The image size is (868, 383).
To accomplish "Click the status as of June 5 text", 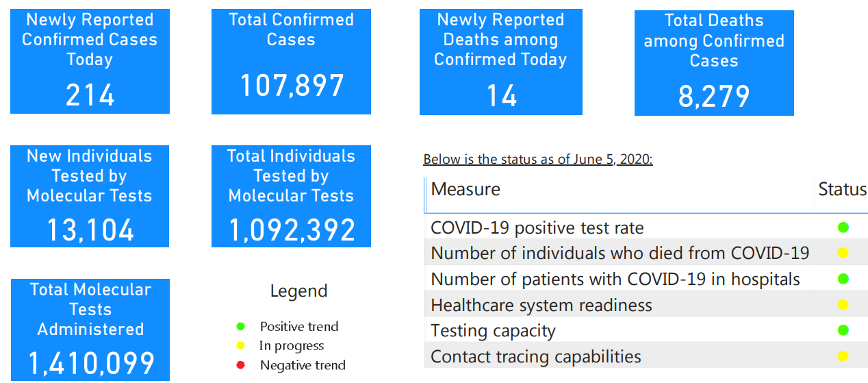I will pyautogui.click(x=538, y=160).
